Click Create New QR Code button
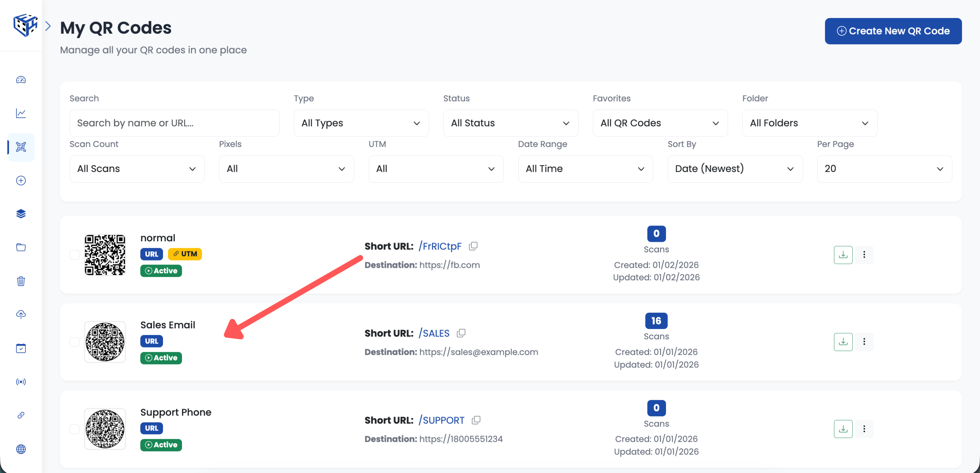 (892, 31)
